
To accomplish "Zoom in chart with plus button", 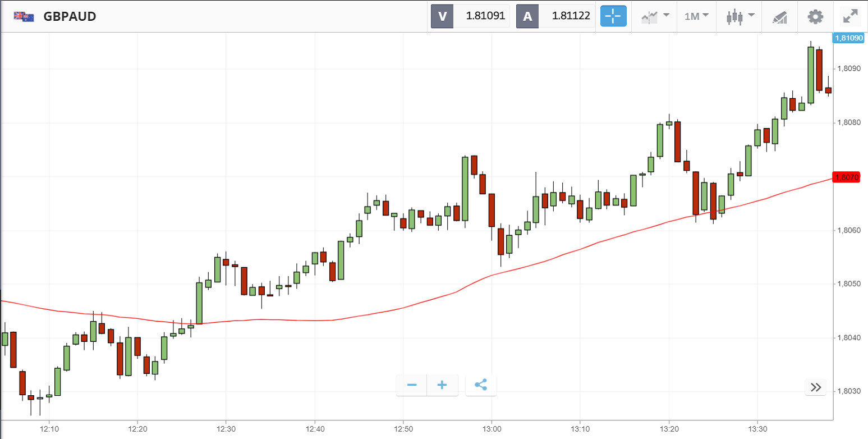I will [x=442, y=385].
